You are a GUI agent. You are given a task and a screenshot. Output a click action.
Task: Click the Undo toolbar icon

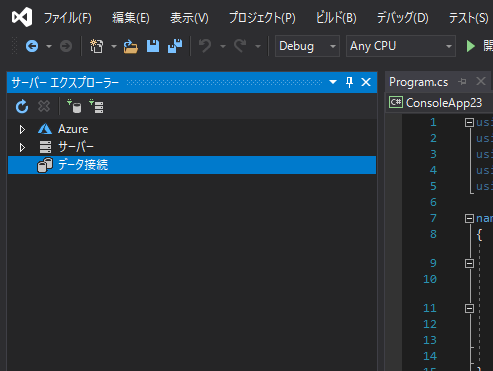click(x=205, y=46)
